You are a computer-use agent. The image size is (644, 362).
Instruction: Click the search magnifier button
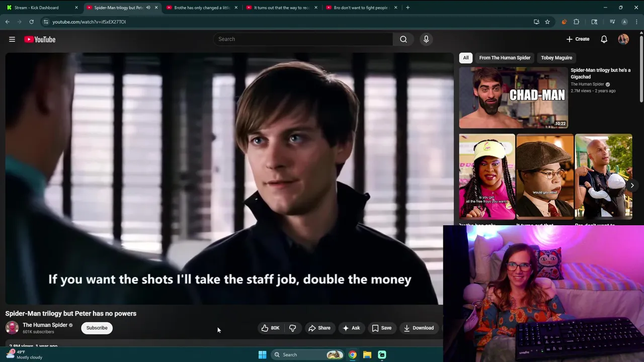coord(404,39)
